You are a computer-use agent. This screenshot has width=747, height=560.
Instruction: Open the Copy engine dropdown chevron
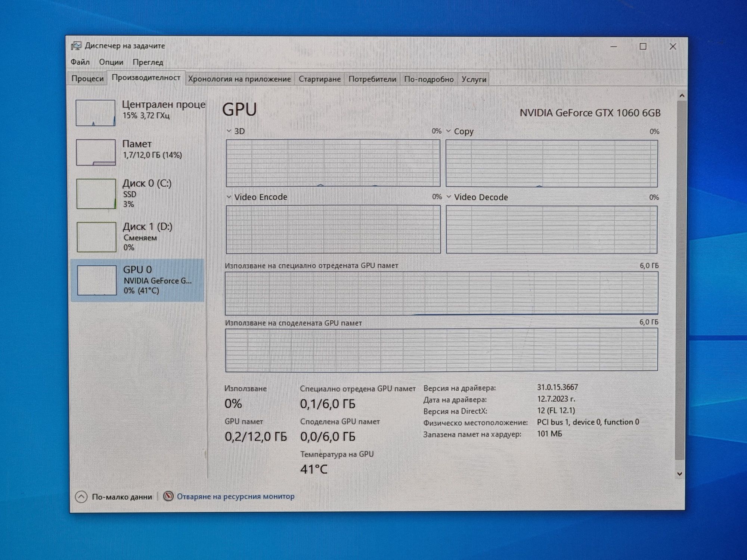click(449, 131)
